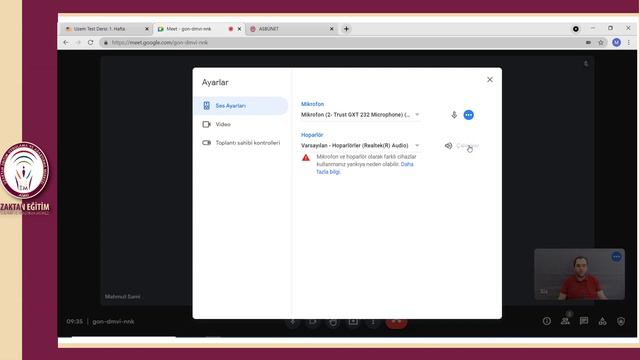Click the site lock icon in address bar

[x=106, y=42]
